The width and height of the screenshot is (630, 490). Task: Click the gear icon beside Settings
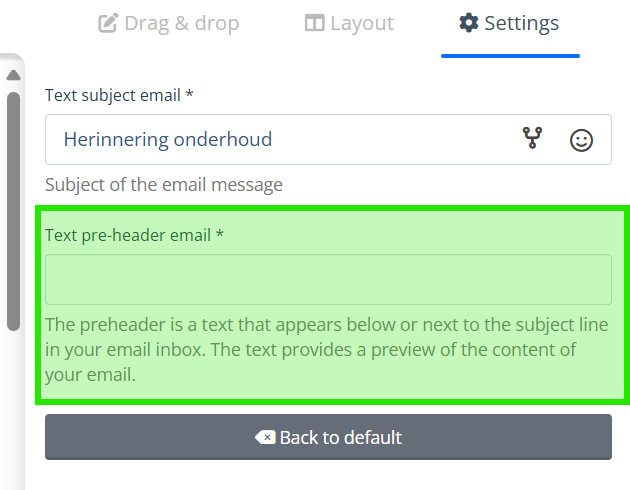468,22
